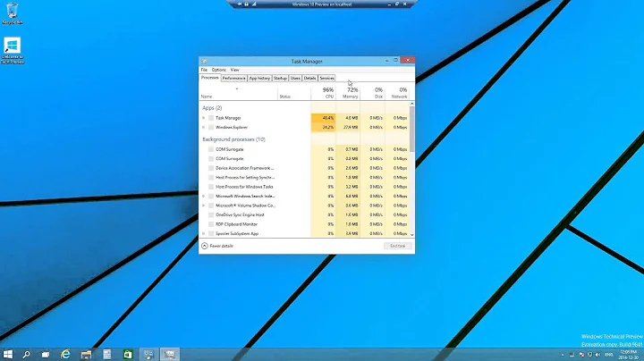Switch to the Performance tab
Viewport: 644px width, 361px height.
(x=233, y=78)
